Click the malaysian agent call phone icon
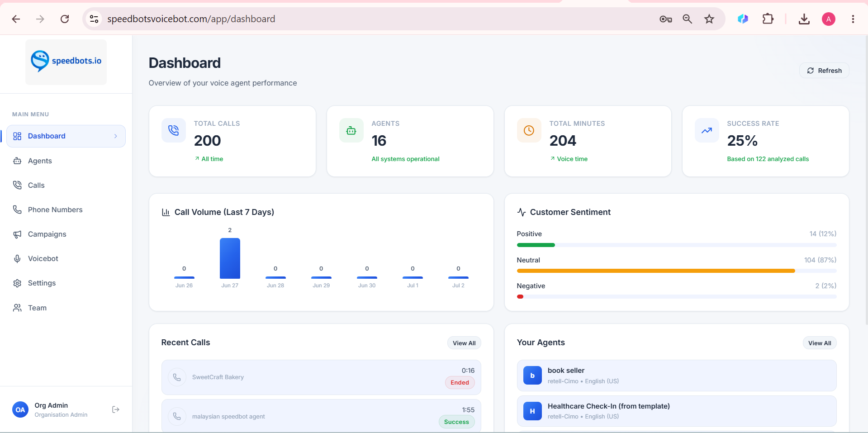The height and width of the screenshot is (433, 868). 177,416
